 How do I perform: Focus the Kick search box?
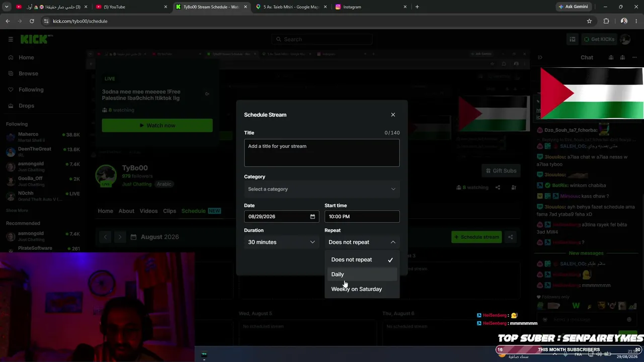click(x=322, y=39)
